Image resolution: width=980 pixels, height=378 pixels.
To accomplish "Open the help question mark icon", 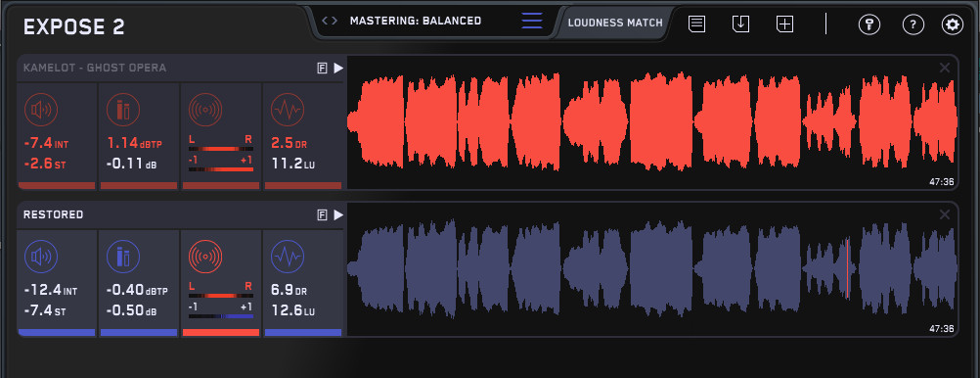I will point(913,24).
